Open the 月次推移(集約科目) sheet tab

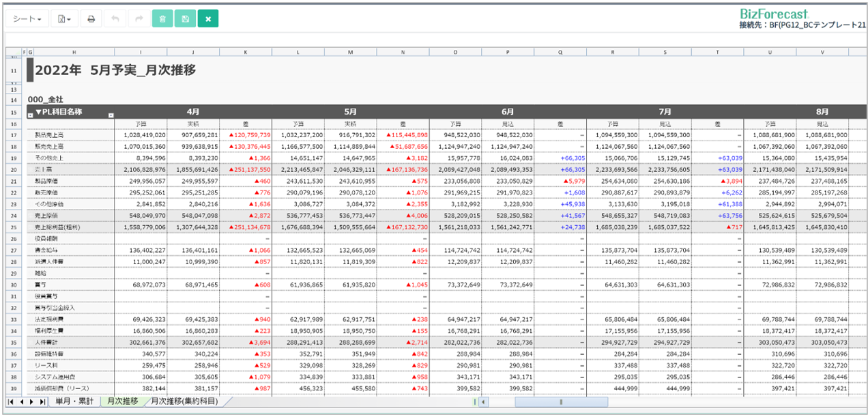click(x=184, y=401)
